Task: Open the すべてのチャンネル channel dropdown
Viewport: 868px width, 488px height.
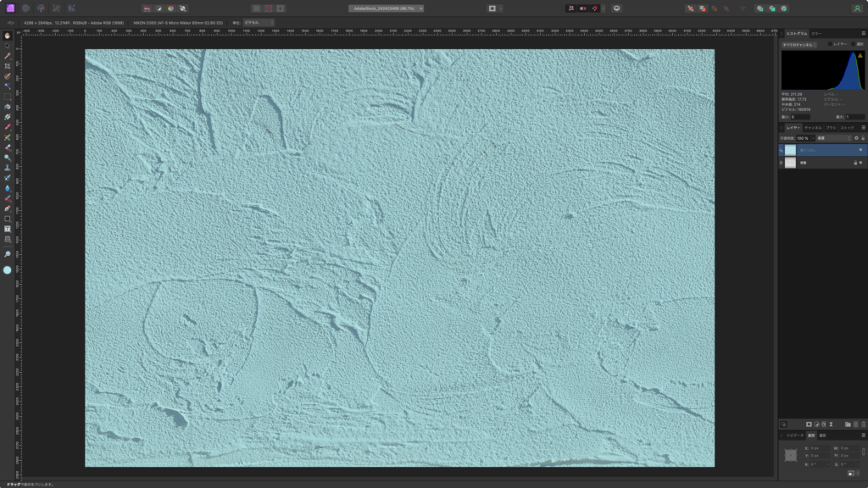Action: (x=800, y=43)
